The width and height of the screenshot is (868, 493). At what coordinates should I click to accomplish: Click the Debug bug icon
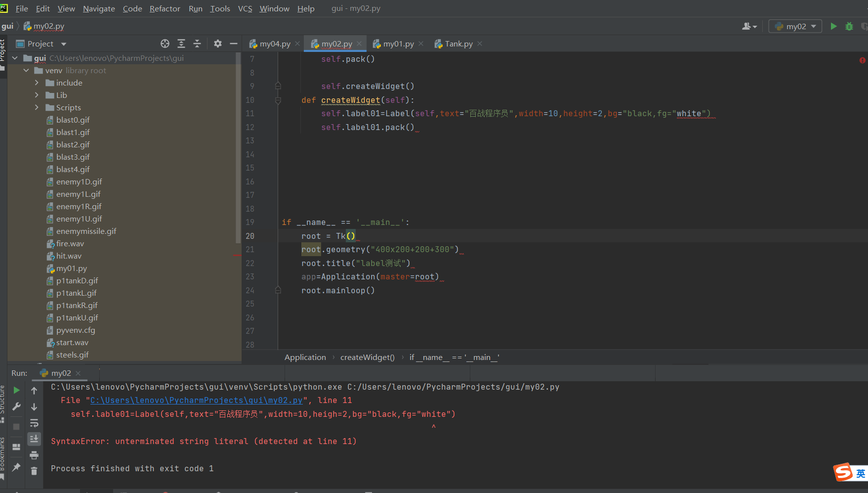pos(849,26)
